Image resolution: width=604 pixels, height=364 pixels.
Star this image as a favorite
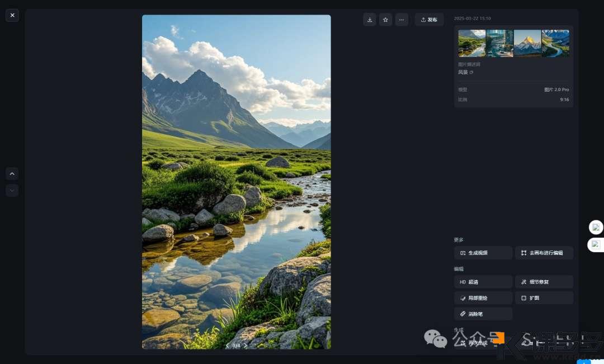point(385,20)
